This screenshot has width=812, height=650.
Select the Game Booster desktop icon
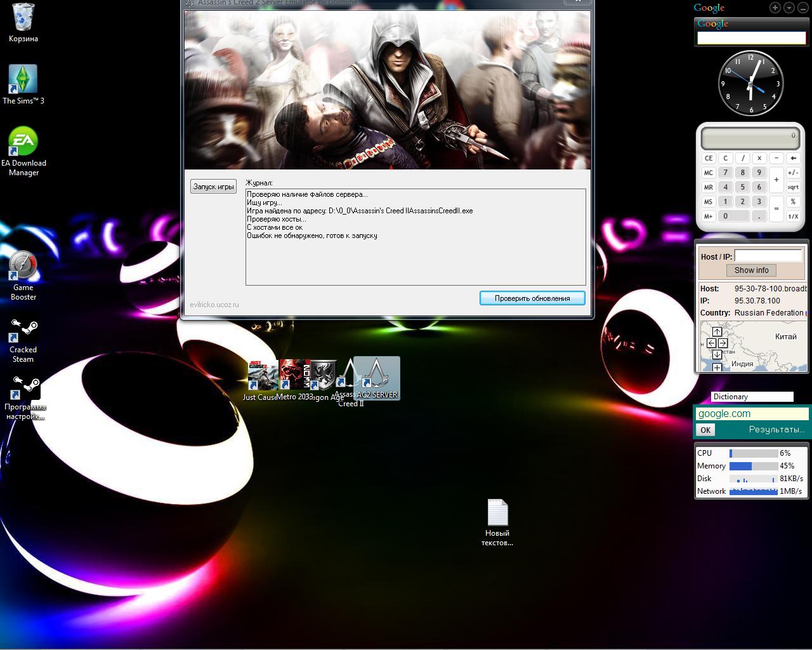tap(23, 276)
